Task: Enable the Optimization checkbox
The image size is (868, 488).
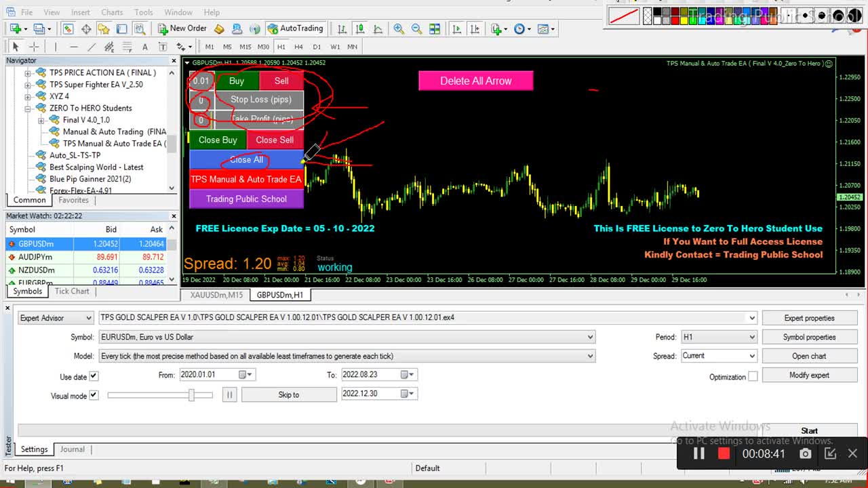Action: pos(753,378)
